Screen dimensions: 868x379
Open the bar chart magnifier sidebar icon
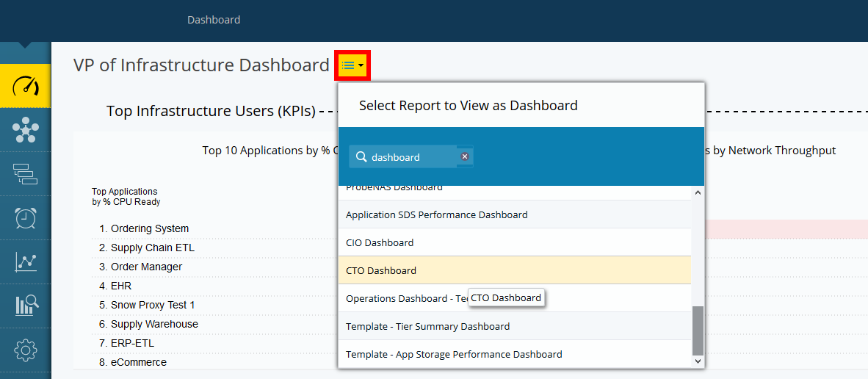(26, 306)
